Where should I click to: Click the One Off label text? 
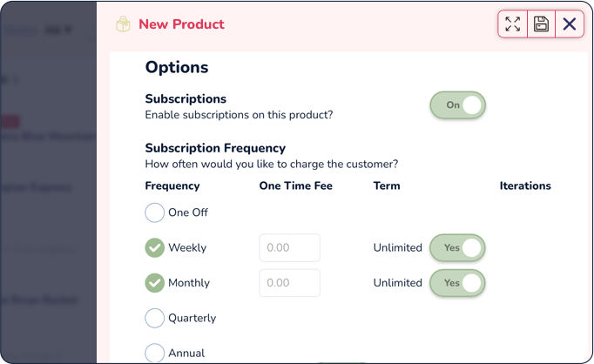pyautogui.click(x=188, y=212)
